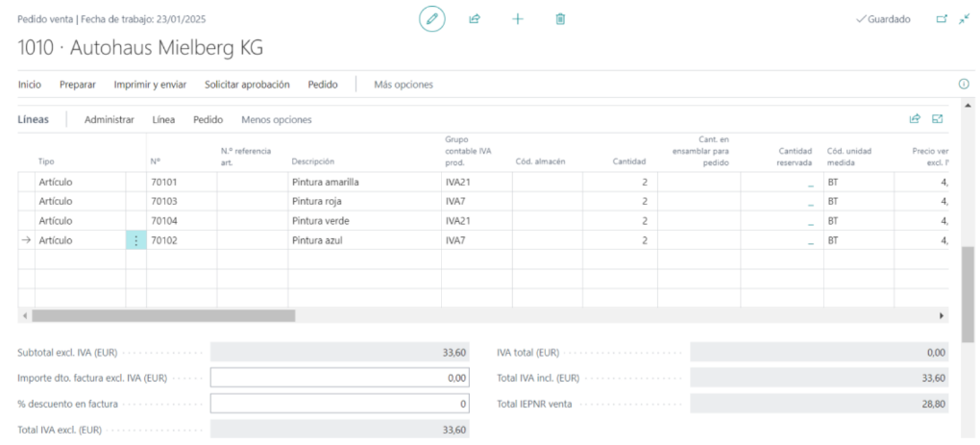Select cell Pintura amarilla
The image size is (980, 445).
click(364, 183)
